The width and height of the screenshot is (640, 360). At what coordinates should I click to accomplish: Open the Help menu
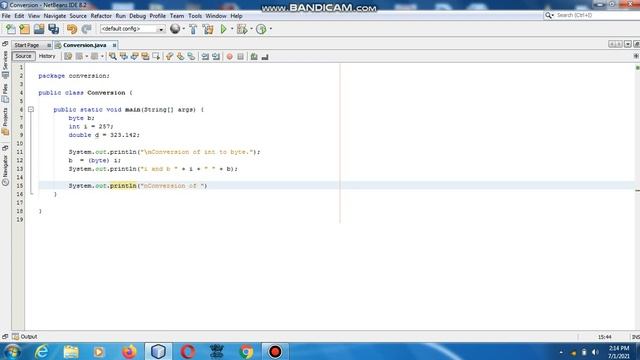coord(236,16)
